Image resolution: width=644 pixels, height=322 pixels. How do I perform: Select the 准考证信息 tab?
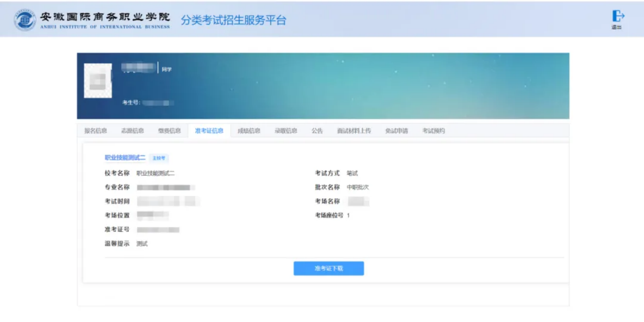point(209,131)
